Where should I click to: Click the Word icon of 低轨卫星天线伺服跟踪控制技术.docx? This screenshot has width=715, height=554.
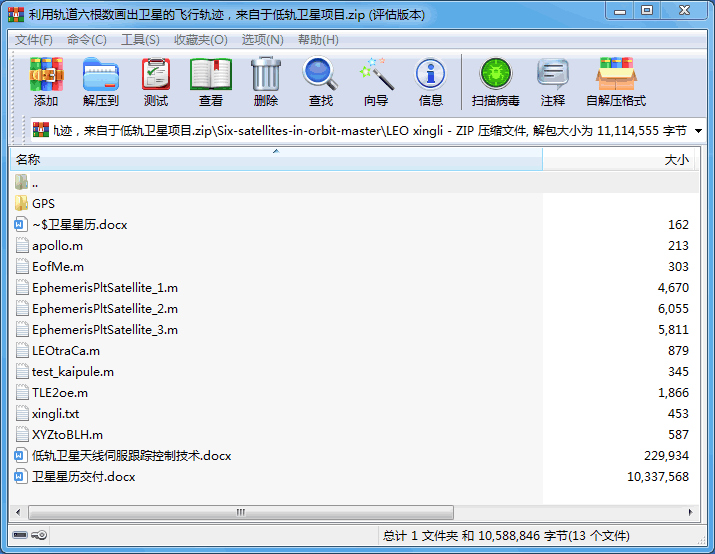click(21, 456)
